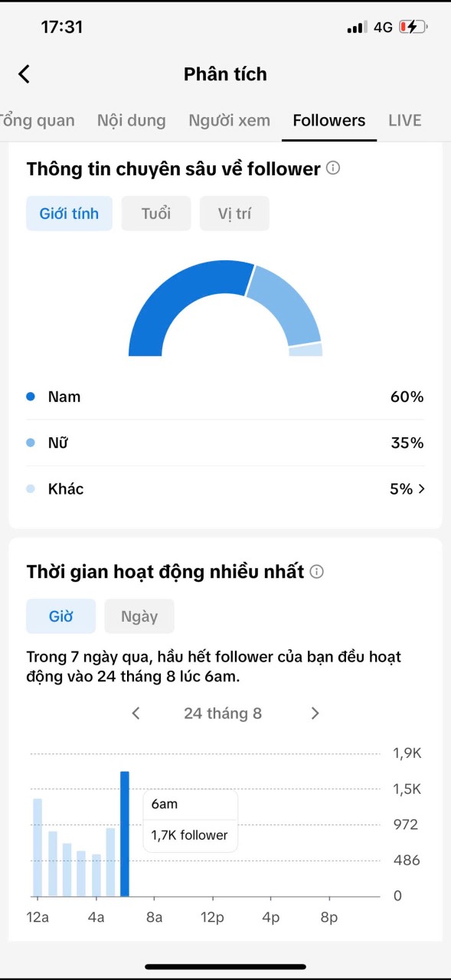The height and width of the screenshot is (980, 451).
Task: Switch to the Ngày time view
Action: point(139,616)
